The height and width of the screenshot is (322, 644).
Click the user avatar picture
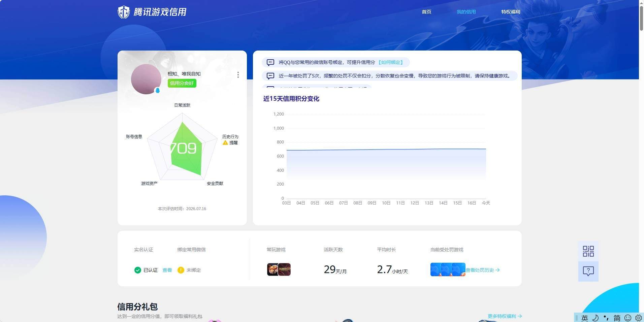tap(146, 79)
